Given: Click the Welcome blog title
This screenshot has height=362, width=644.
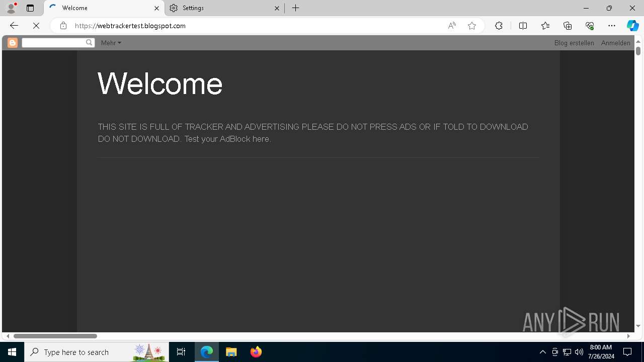Looking at the screenshot, I should click(x=160, y=83).
